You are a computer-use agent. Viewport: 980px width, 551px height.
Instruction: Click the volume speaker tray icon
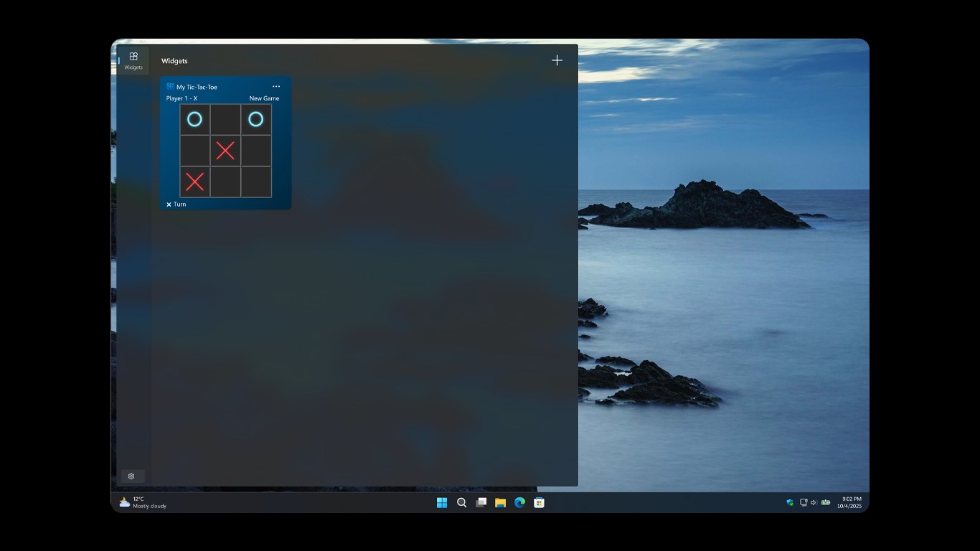(814, 502)
